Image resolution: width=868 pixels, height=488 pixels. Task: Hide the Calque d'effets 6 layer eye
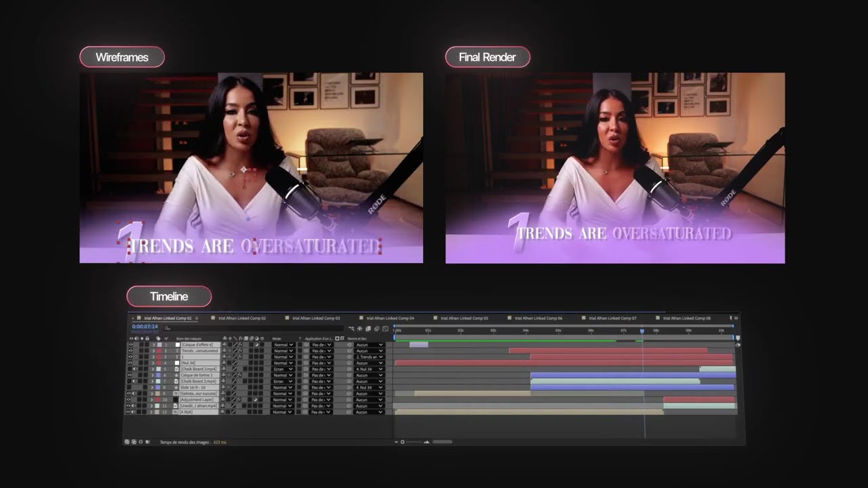coord(131,344)
